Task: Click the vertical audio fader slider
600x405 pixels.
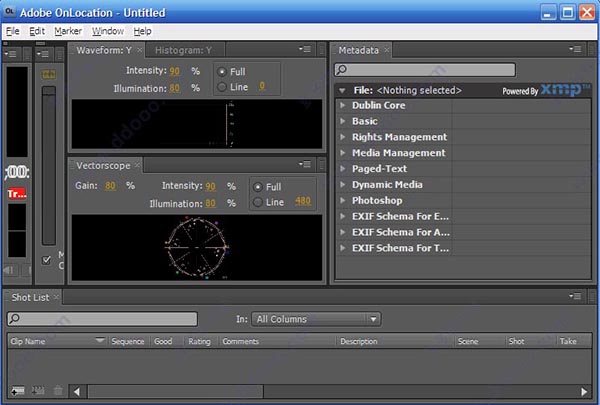Action: point(49,165)
